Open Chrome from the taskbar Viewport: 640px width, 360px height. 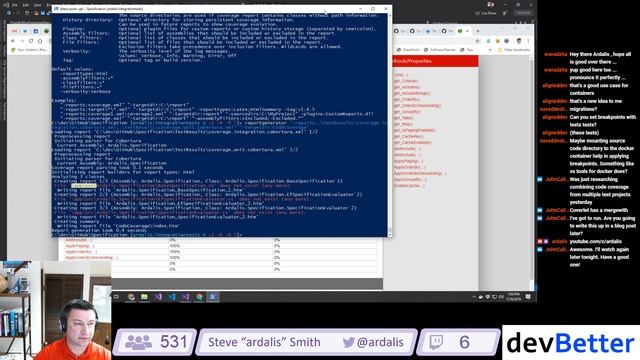(x=131, y=297)
